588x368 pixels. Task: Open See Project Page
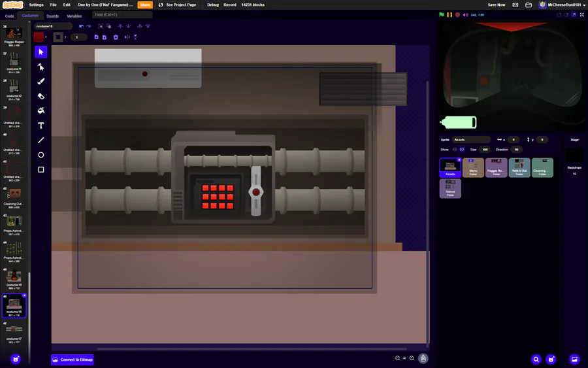(177, 5)
